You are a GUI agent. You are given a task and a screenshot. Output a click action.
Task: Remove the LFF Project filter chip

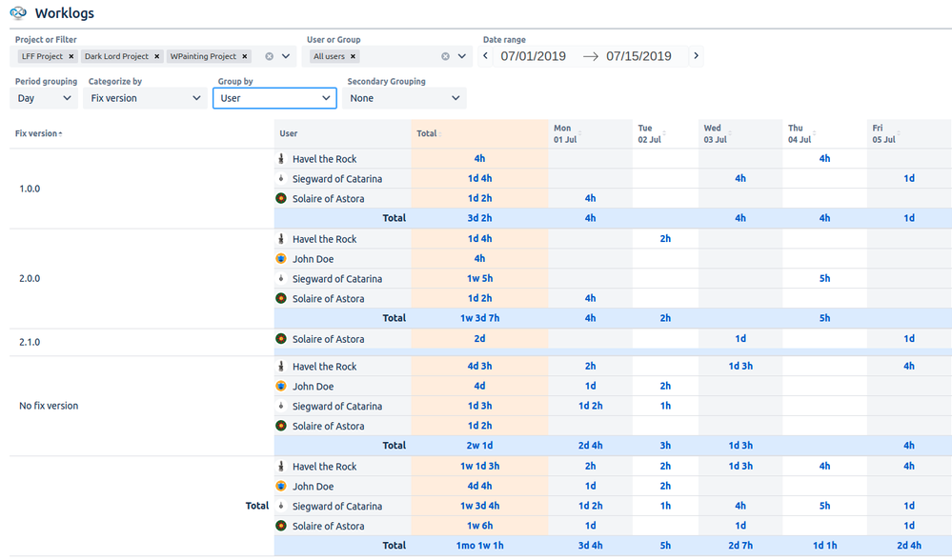point(73,56)
